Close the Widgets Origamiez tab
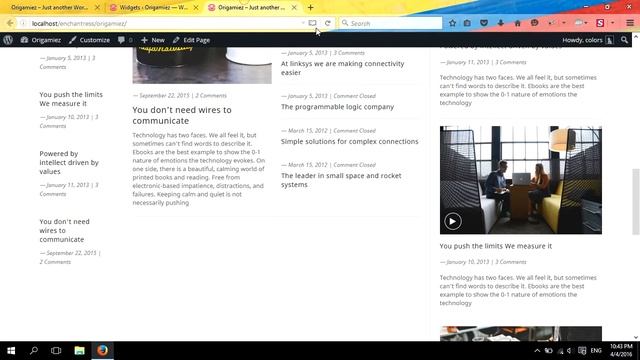 196,7
